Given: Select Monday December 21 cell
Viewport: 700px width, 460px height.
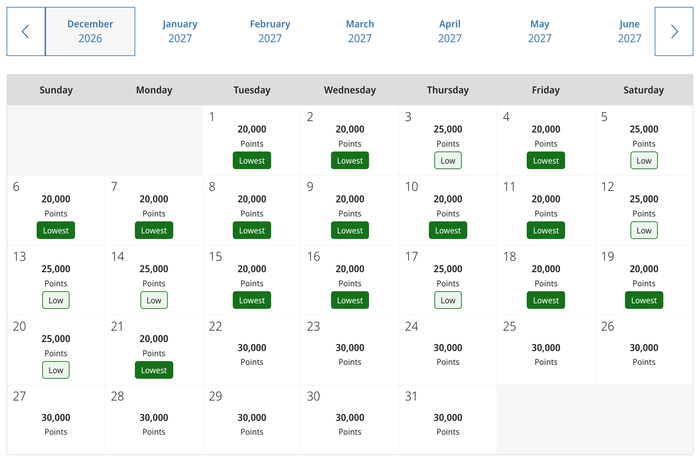Looking at the screenshot, I should click(x=154, y=350).
